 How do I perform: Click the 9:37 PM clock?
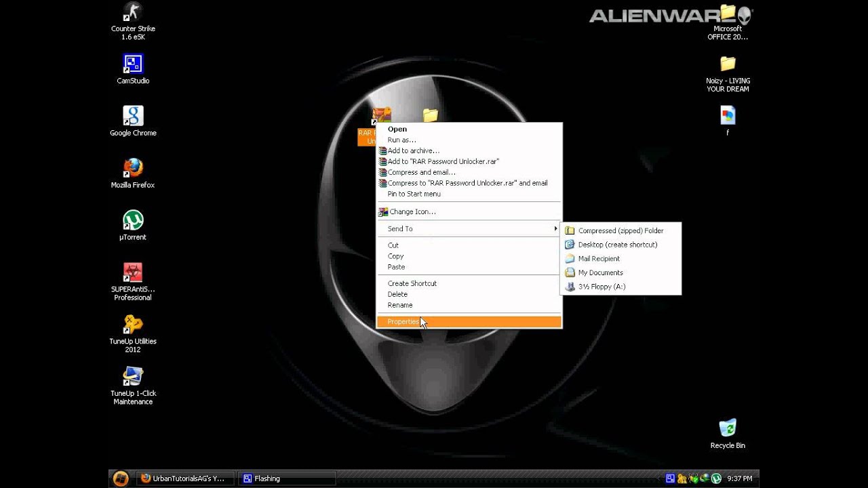point(740,479)
